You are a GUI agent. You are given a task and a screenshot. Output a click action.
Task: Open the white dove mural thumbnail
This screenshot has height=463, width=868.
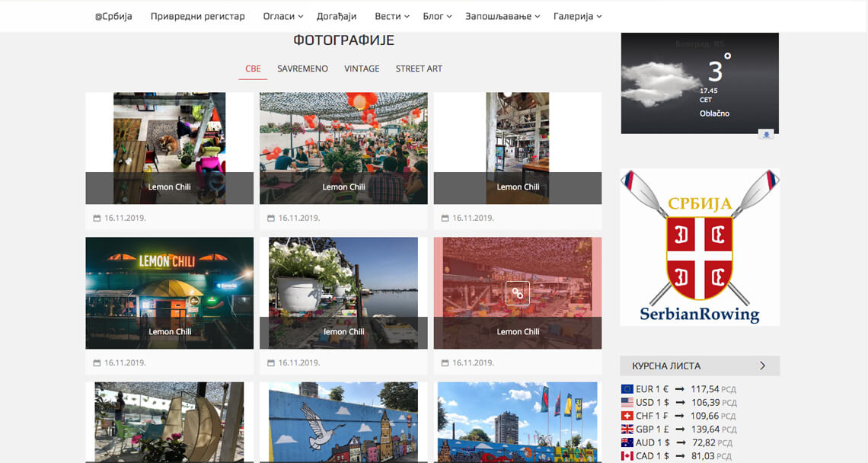point(343,422)
